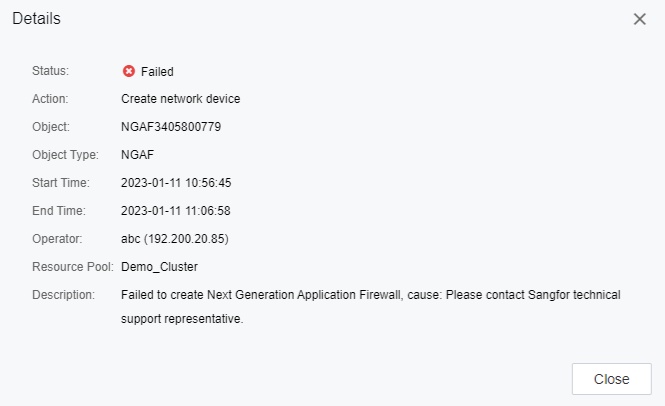Screen dimensions: 665x406
Task: Click the Create network device action value
Action: pyautogui.click(x=180, y=99)
